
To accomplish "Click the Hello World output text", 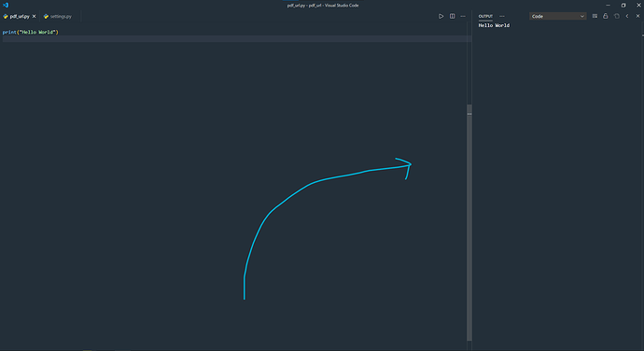I will click(x=494, y=25).
